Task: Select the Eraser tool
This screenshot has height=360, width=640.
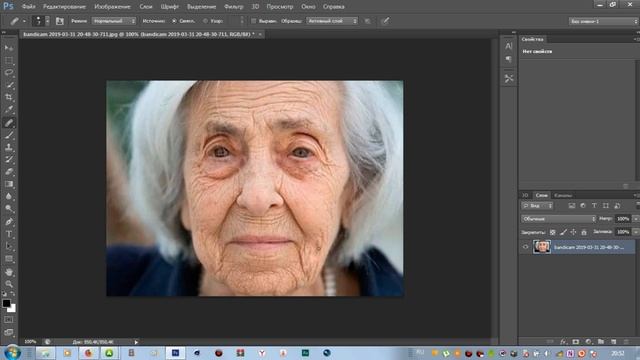Action: pos(9,171)
